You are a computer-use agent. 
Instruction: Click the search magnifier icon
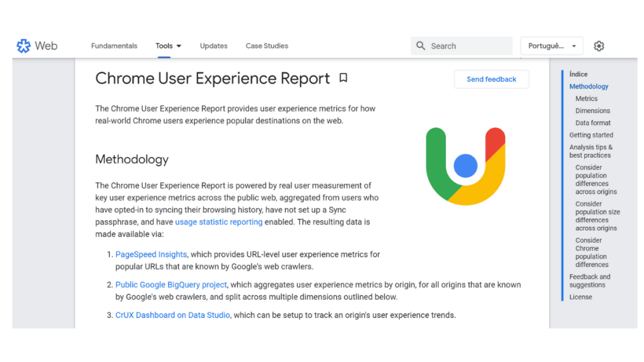(x=421, y=45)
